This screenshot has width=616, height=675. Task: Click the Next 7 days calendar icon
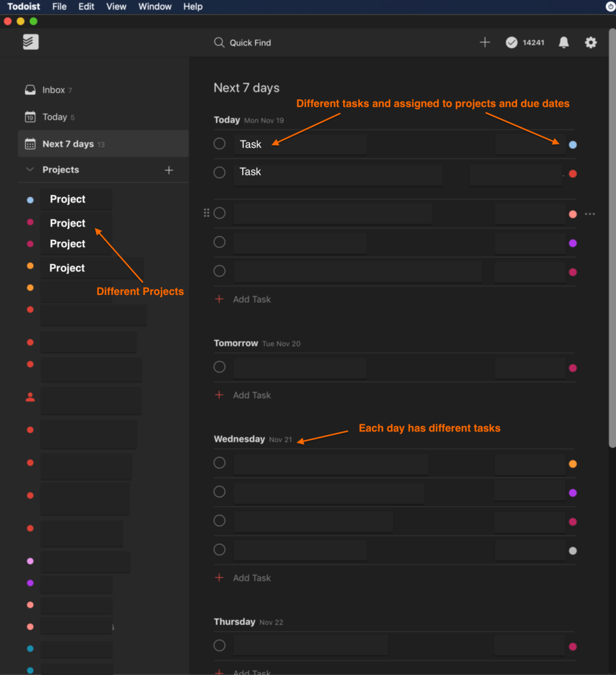(29, 144)
